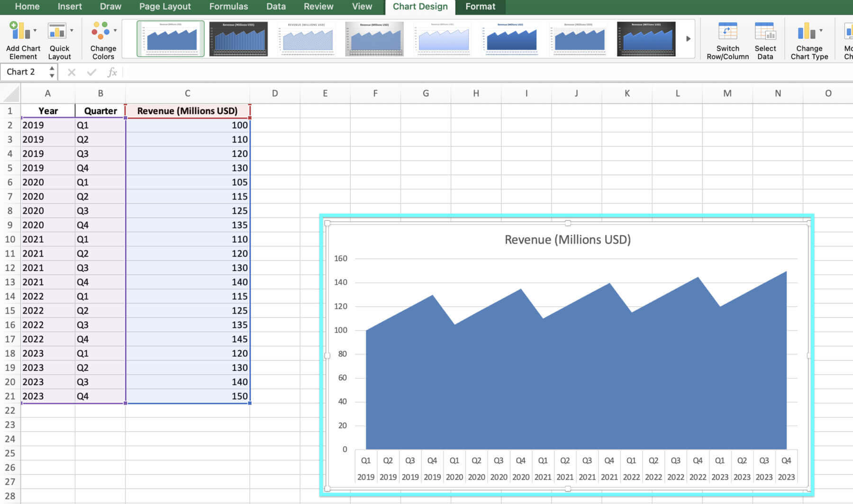Apply the second dark chart style
The width and height of the screenshot is (853, 504).
pyautogui.click(x=238, y=38)
